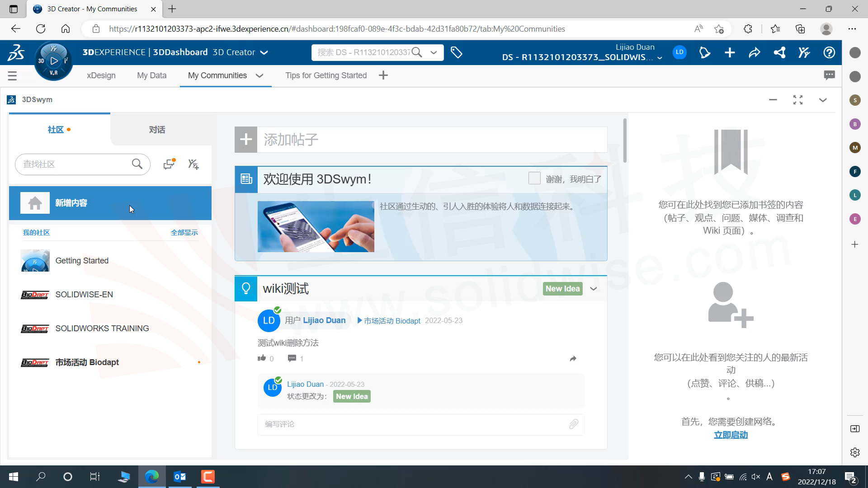
Task: Click the add people icon
Action: click(731, 305)
